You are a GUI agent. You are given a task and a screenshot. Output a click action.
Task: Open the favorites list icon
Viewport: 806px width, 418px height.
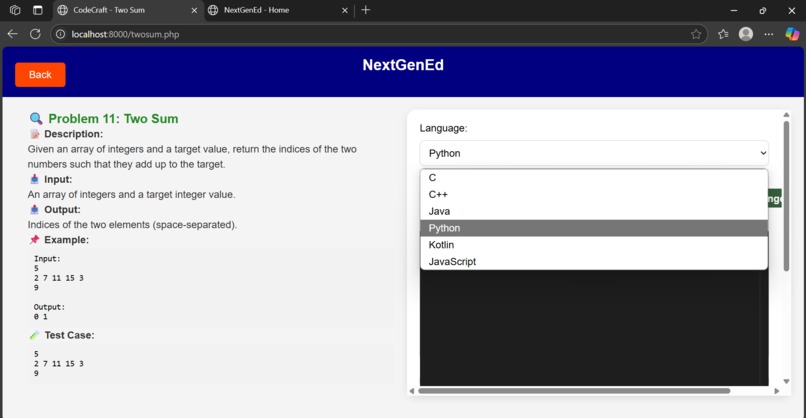[723, 34]
